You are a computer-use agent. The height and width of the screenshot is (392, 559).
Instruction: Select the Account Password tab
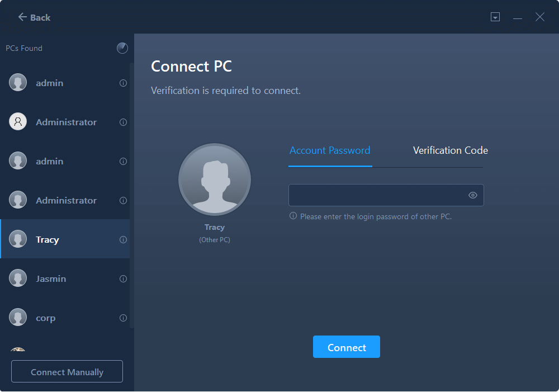(x=330, y=150)
